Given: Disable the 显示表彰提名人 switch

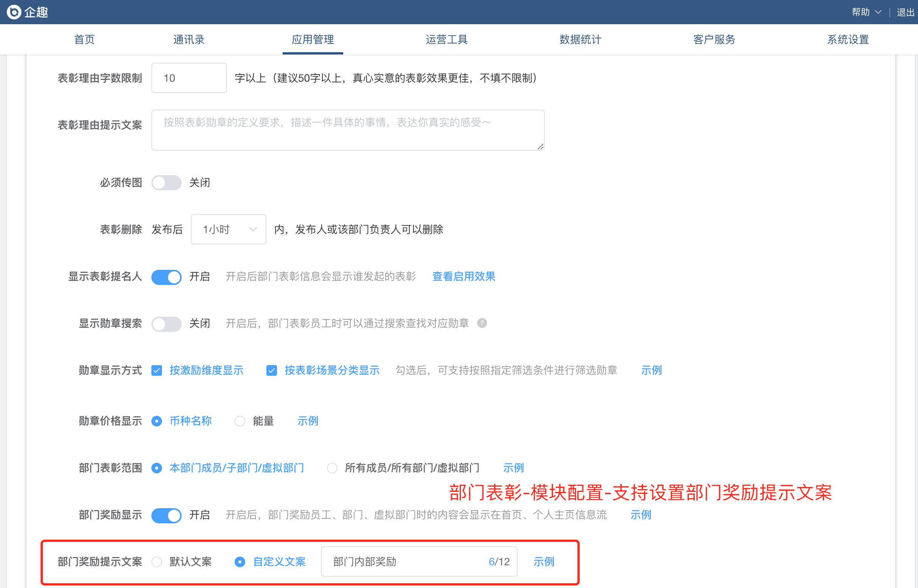Looking at the screenshot, I should (x=166, y=277).
